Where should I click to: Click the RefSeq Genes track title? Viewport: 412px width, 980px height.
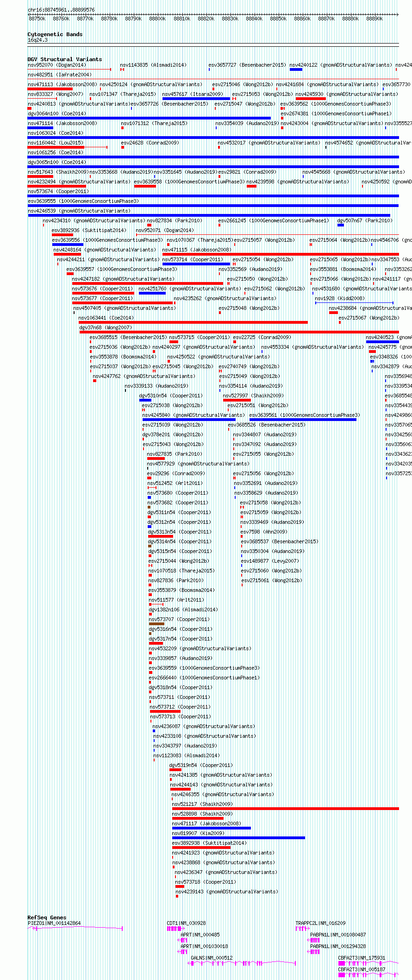(47, 917)
